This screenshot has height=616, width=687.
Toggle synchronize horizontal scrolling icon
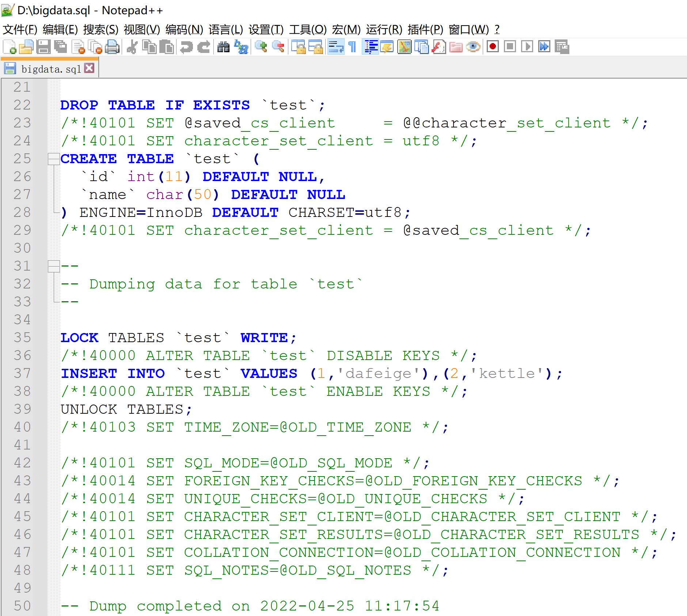[316, 47]
